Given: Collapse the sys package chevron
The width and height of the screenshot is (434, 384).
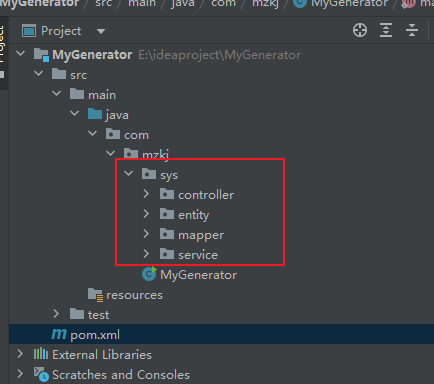Looking at the screenshot, I should point(129,173).
